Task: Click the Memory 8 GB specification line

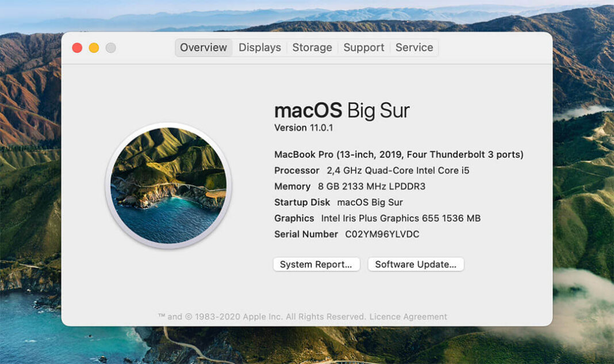Action: tap(348, 186)
